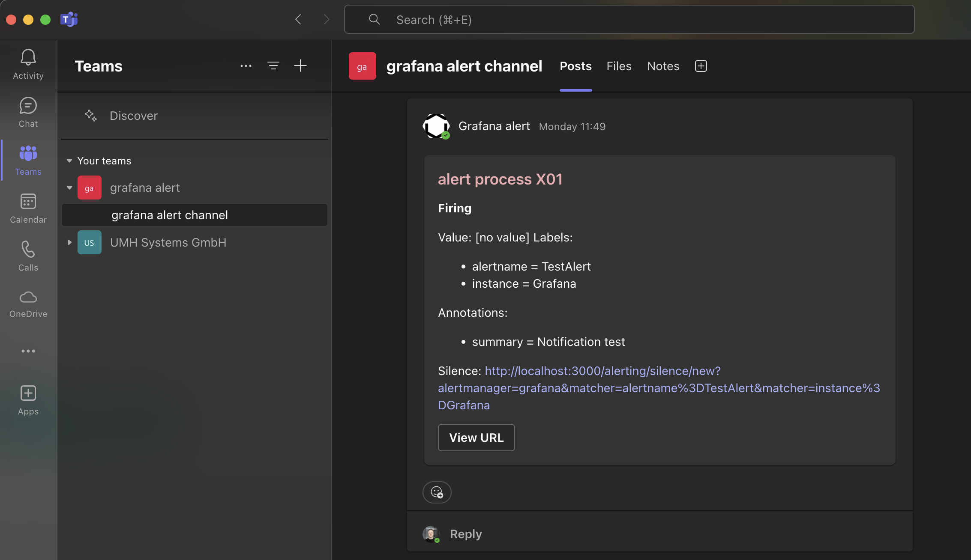971x560 pixels.
Task: Click the add reaction emoji icon
Action: click(437, 492)
